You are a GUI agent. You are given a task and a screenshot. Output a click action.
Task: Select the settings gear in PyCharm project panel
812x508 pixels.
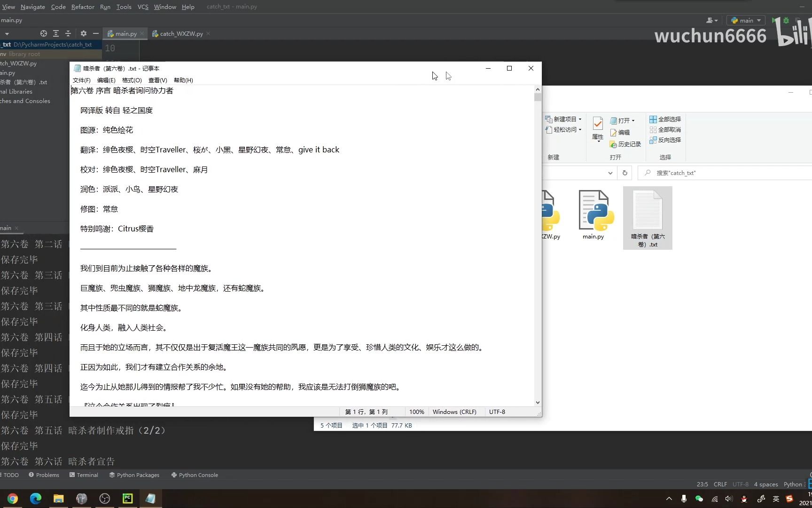point(83,33)
